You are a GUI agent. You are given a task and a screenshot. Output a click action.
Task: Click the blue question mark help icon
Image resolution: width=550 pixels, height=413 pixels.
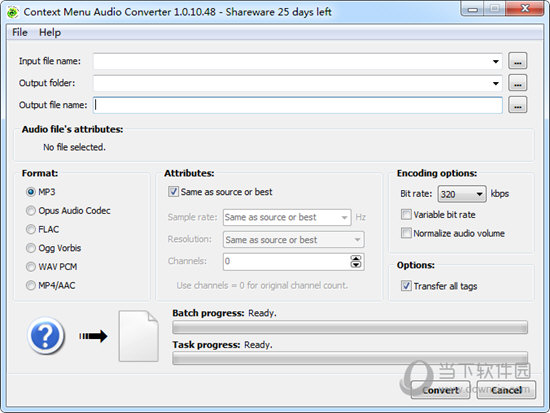click(x=46, y=335)
